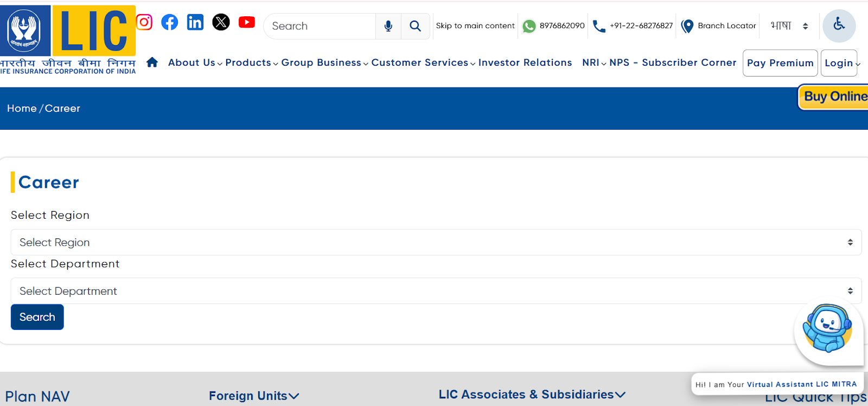
Task: Open the accessibility wheelchair icon
Action: (x=839, y=26)
